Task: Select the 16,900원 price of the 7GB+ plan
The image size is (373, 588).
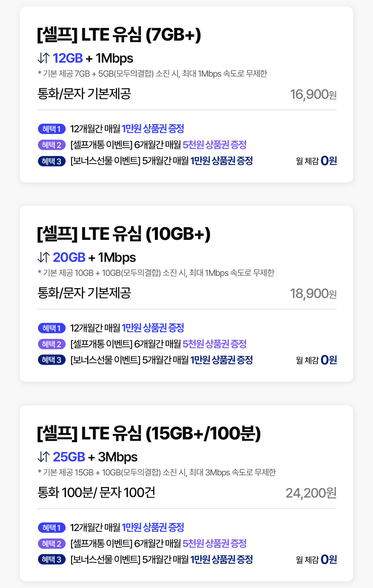Action: tap(313, 95)
